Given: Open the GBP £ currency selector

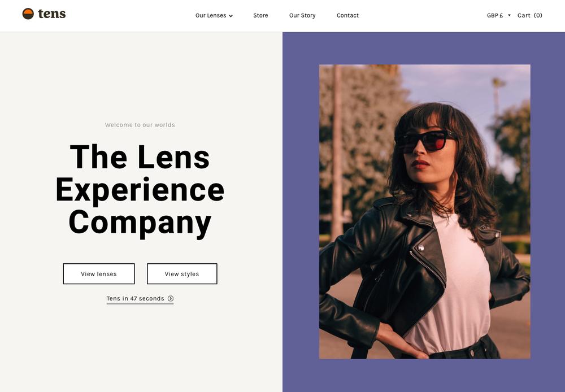Looking at the screenshot, I should tap(499, 15).
